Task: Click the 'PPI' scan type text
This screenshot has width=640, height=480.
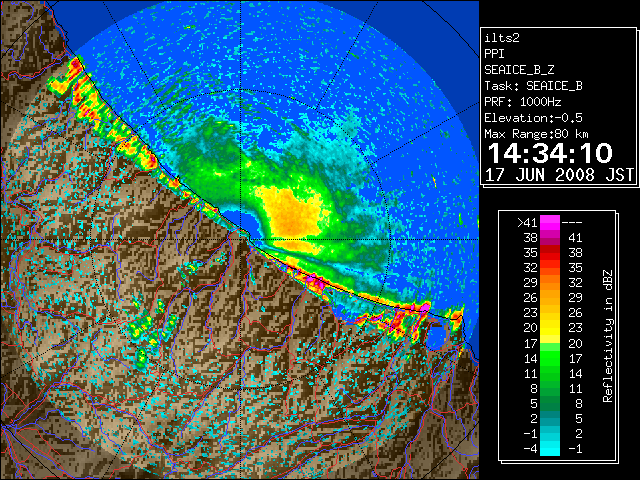Action: [494, 54]
